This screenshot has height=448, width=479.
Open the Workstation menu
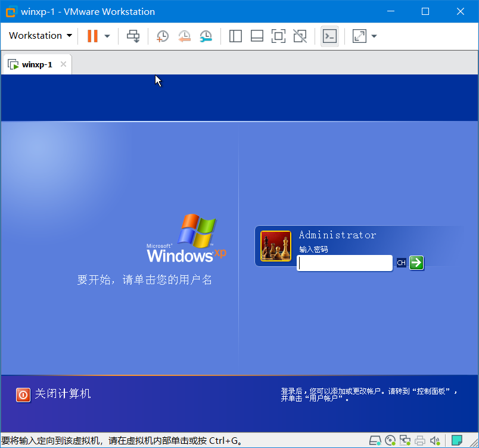pyautogui.click(x=41, y=36)
